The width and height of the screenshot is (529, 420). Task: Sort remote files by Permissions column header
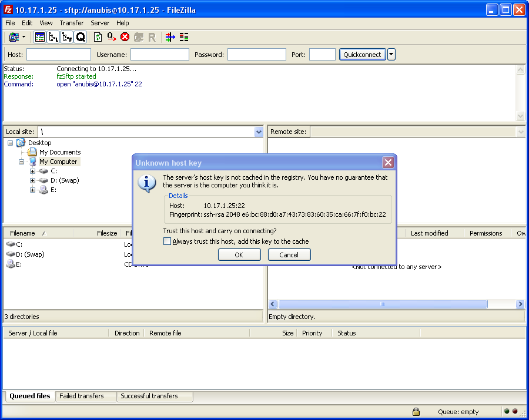[x=486, y=233]
